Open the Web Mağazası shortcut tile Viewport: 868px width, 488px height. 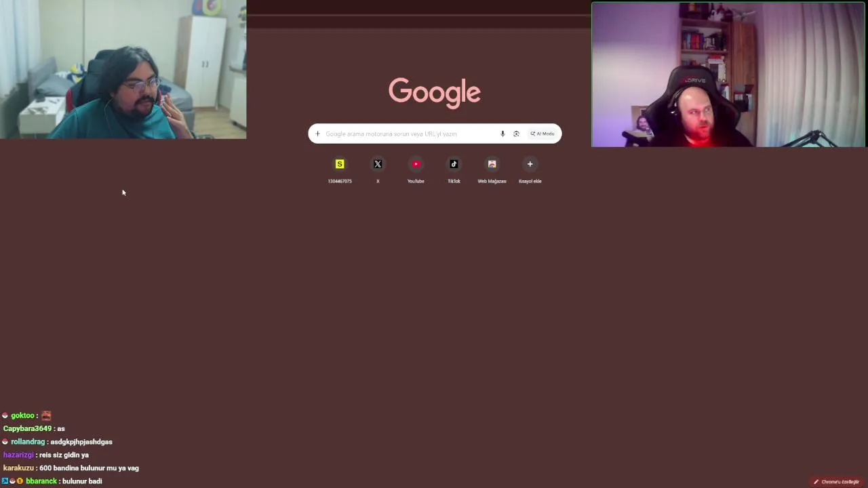(x=492, y=169)
